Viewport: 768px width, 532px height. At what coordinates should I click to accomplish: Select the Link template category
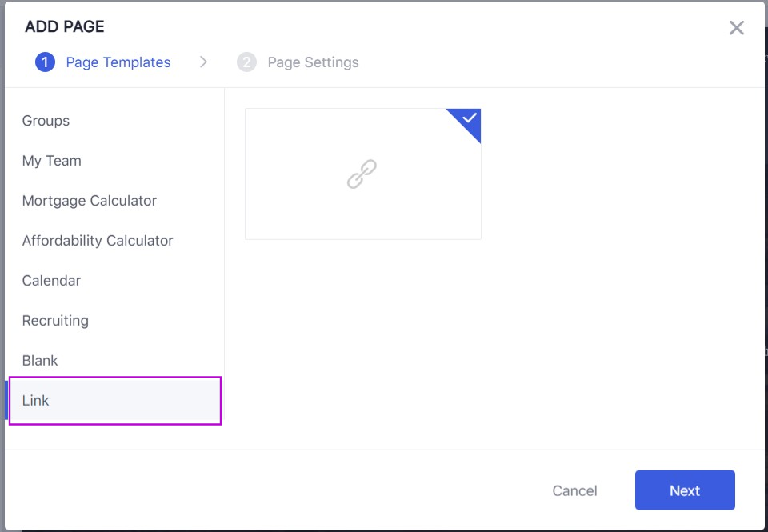(114, 401)
